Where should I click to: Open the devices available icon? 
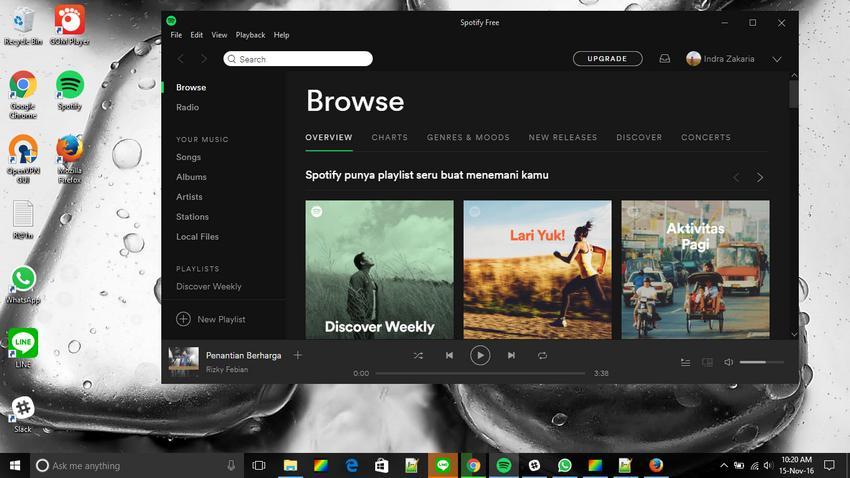[707, 362]
